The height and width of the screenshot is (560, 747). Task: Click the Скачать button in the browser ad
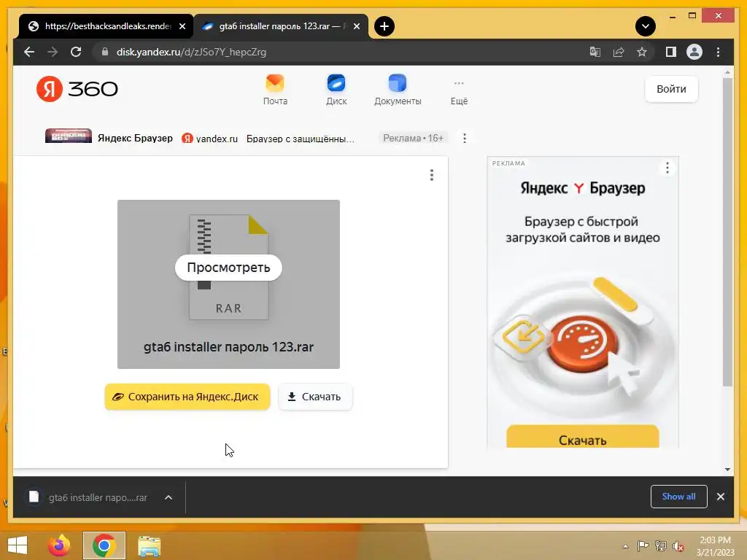pos(583,437)
